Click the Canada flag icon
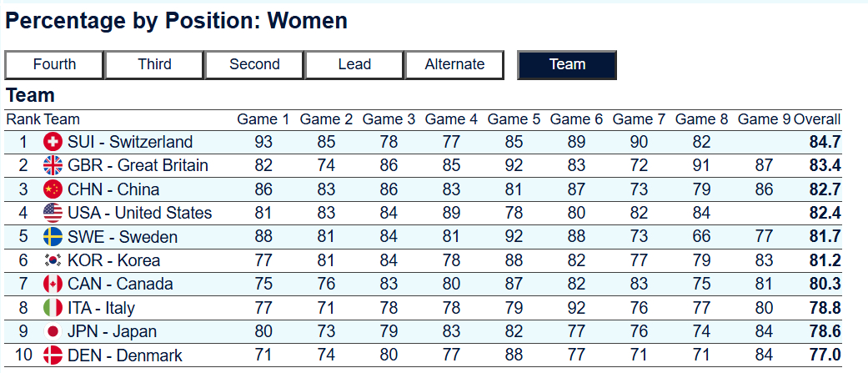The width and height of the screenshot is (868, 373). tap(53, 284)
